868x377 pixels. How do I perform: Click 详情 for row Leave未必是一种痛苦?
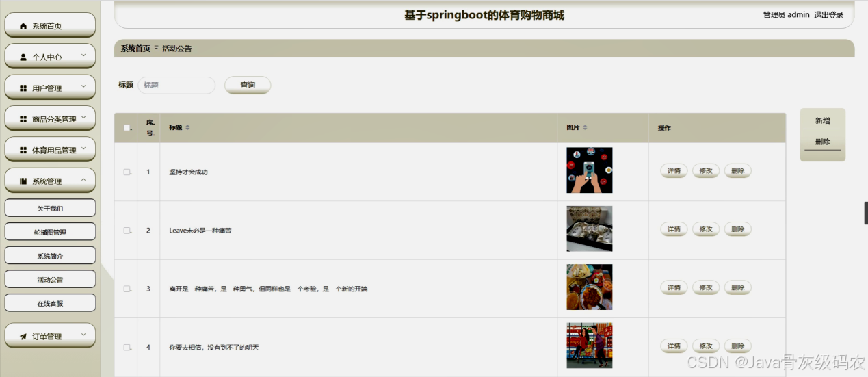click(x=674, y=229)
